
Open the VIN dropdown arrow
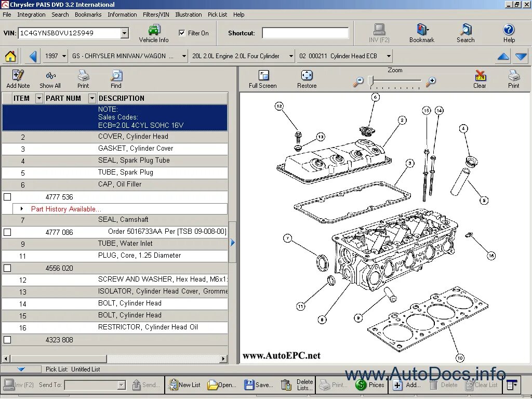[125, 33]
